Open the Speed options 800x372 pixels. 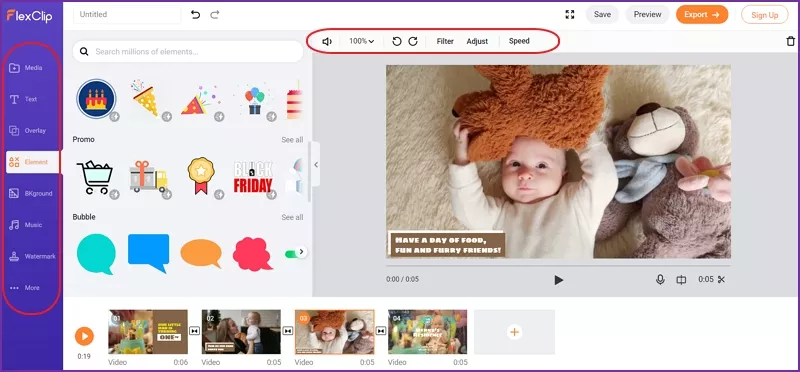tap(519, 41)
